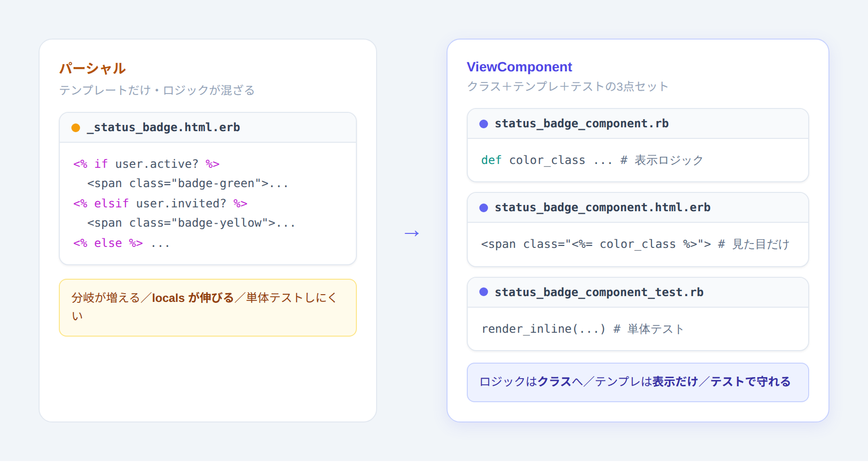
Task: Click the badge-green span code line
Action: [x=188, y=184]
